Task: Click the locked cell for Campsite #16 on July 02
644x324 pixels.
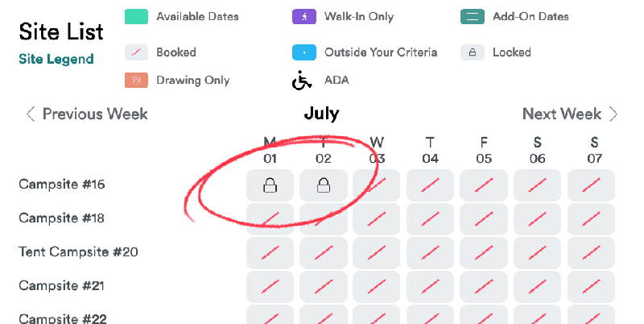Action: [x=324, y=185]
